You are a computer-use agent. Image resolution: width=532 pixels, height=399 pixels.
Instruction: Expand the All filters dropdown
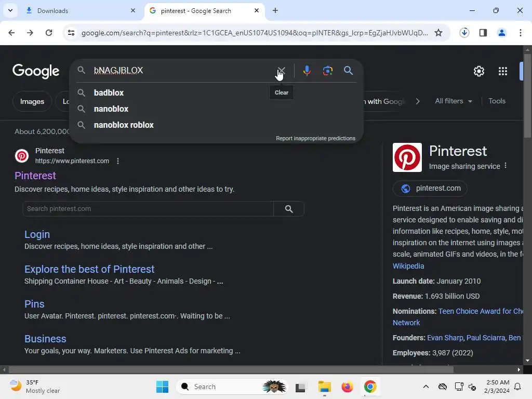click(x=453, y=101)
